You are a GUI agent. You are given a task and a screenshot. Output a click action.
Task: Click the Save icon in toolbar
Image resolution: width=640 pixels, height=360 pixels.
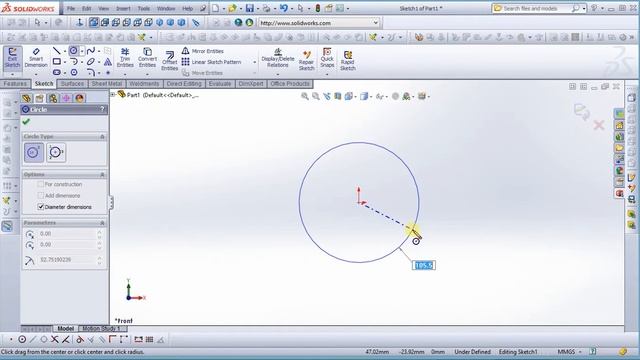(249, 8)
